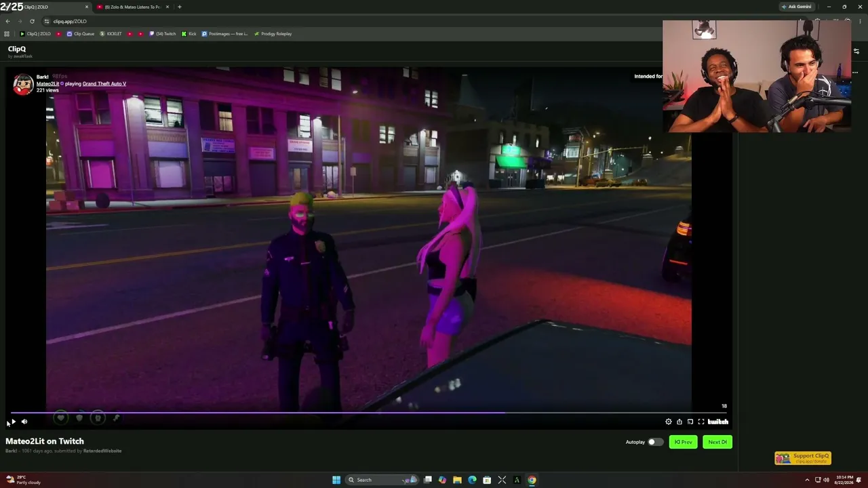
Task: Switch the player to theater mode
Action: 690,422
